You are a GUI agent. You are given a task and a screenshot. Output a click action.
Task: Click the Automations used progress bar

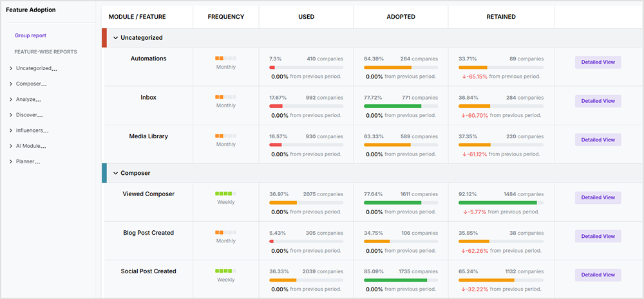[x=307, y=68]
